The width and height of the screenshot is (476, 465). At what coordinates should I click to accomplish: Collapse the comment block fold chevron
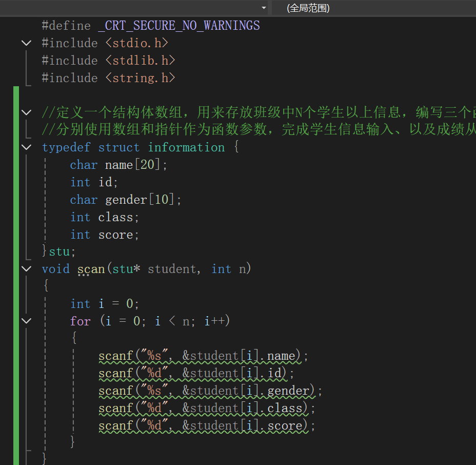point(27,112)
